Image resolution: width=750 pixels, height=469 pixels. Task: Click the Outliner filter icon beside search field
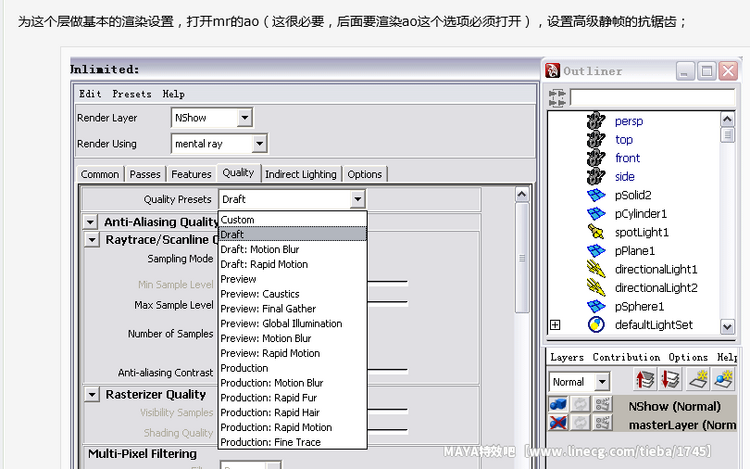557,98
